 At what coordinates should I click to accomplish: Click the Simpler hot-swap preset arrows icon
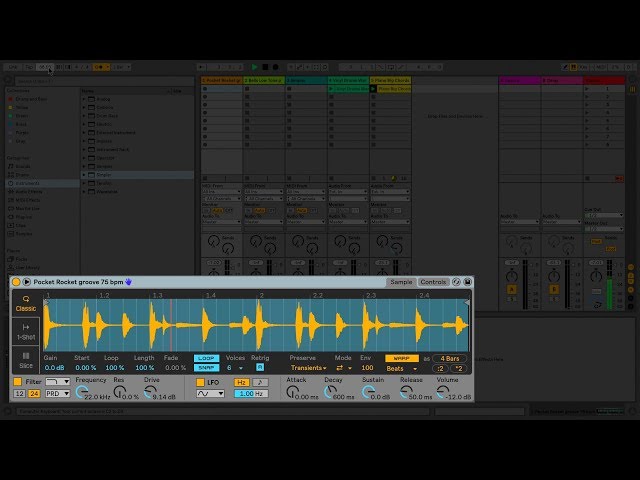456,282
